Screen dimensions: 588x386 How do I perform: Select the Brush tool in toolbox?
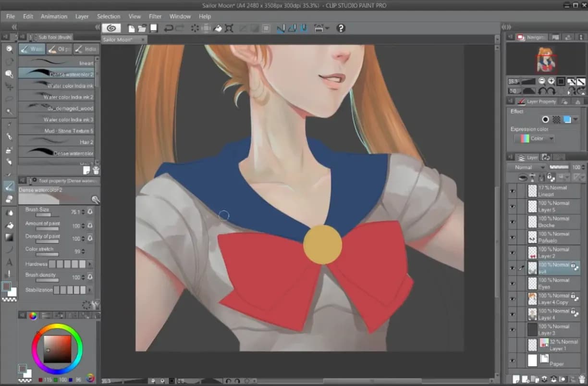coord(9,187)
